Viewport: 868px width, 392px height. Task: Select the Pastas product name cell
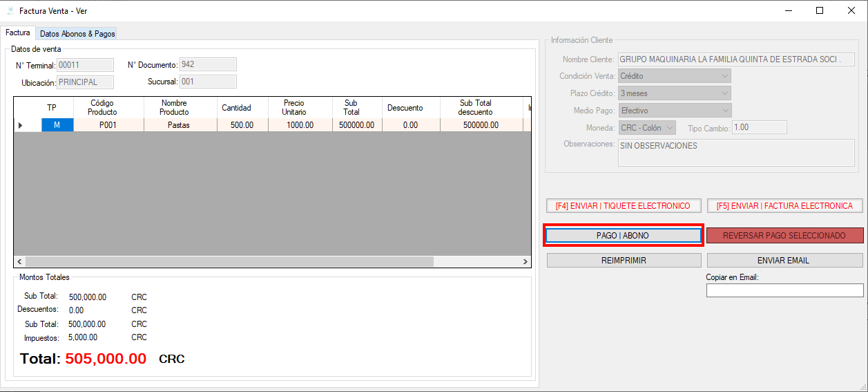[180, 125]
